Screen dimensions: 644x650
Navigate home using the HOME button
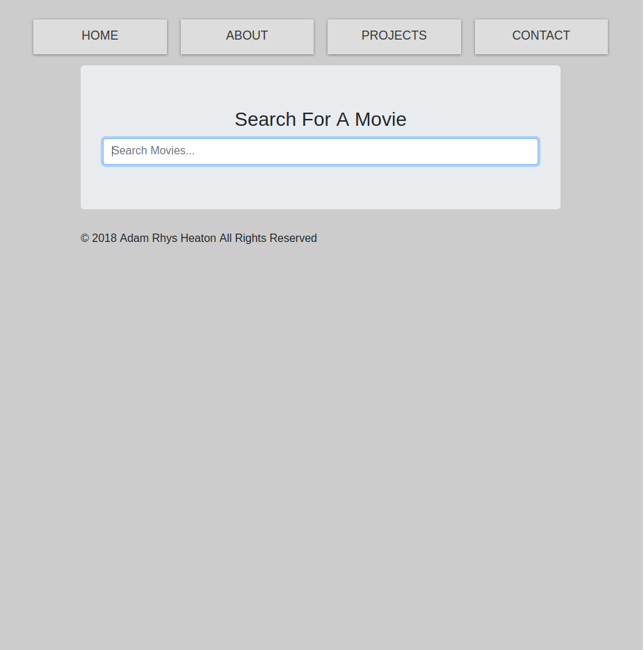pos(100,36)
